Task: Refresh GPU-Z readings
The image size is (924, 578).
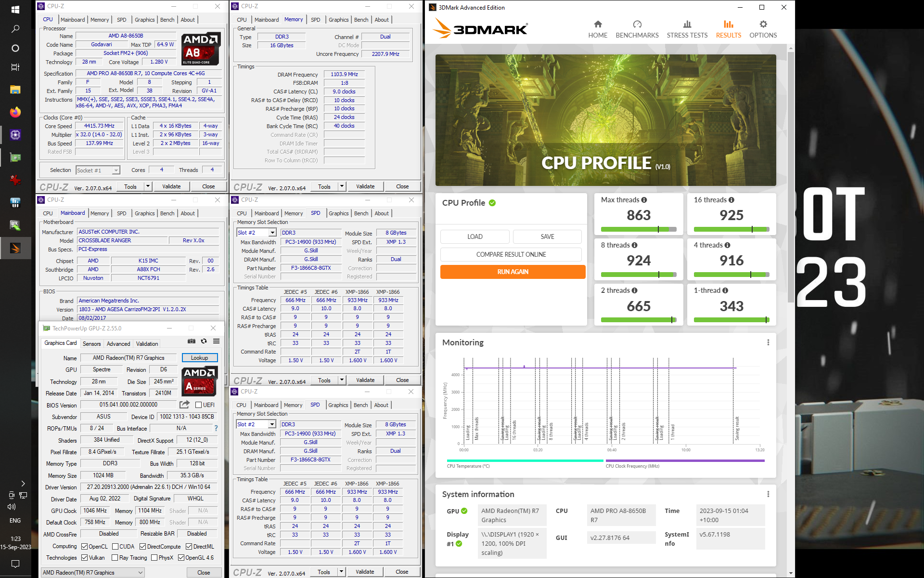Action: (x=204, y=341)
